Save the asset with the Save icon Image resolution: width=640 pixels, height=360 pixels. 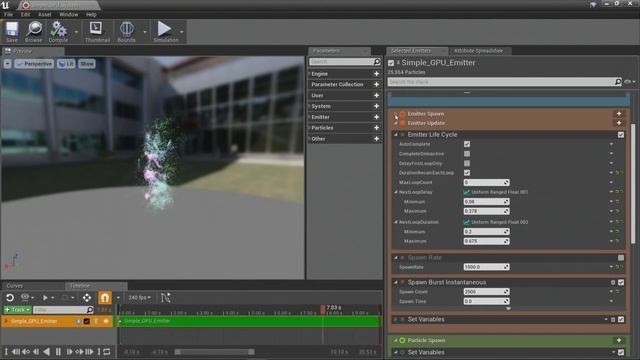[12, 32]
